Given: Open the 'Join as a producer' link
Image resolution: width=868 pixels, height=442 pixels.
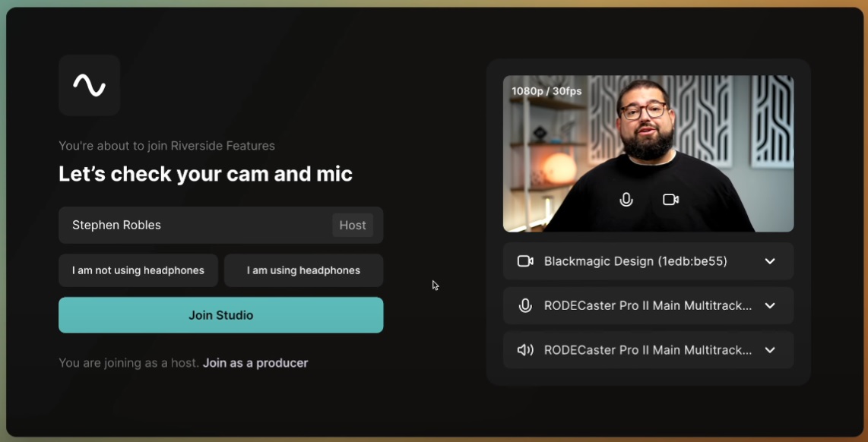Looking at the screenshot, I should 255,363.
